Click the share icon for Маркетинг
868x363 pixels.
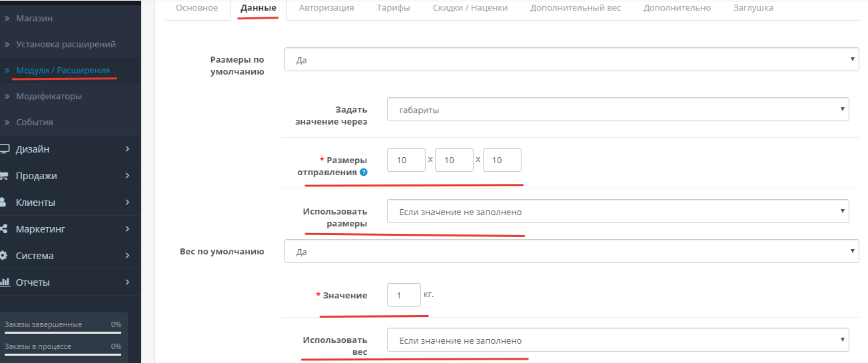click(3, 229)
